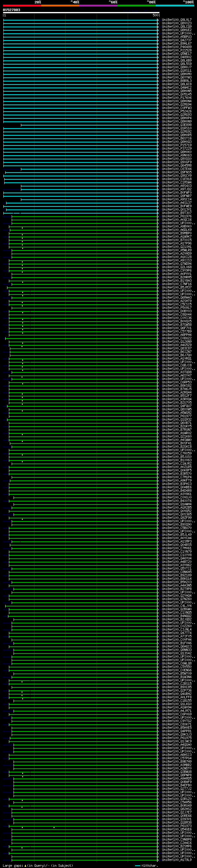Select the UniRef100_A5WLR9 label
This screenshot has width=197, height=868.
[x=177, y=250]
